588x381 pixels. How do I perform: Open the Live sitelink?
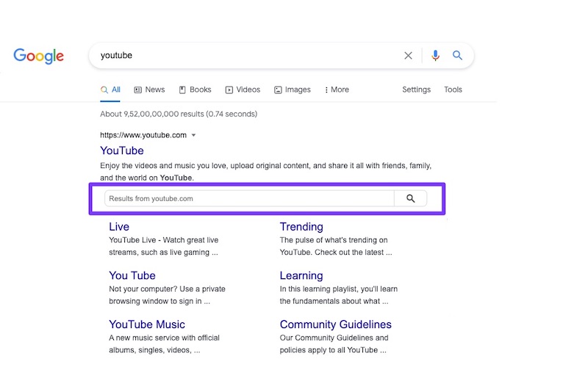click(119, 227)
